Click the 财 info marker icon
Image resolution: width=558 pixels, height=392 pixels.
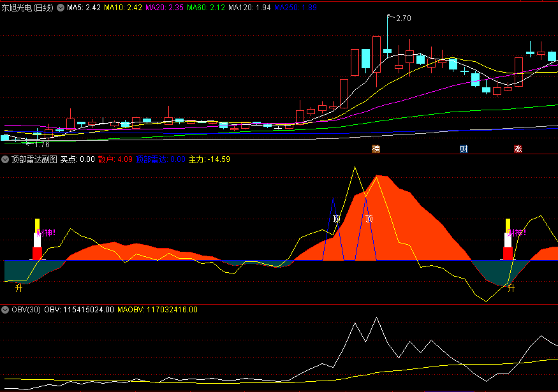click(464, 149)
